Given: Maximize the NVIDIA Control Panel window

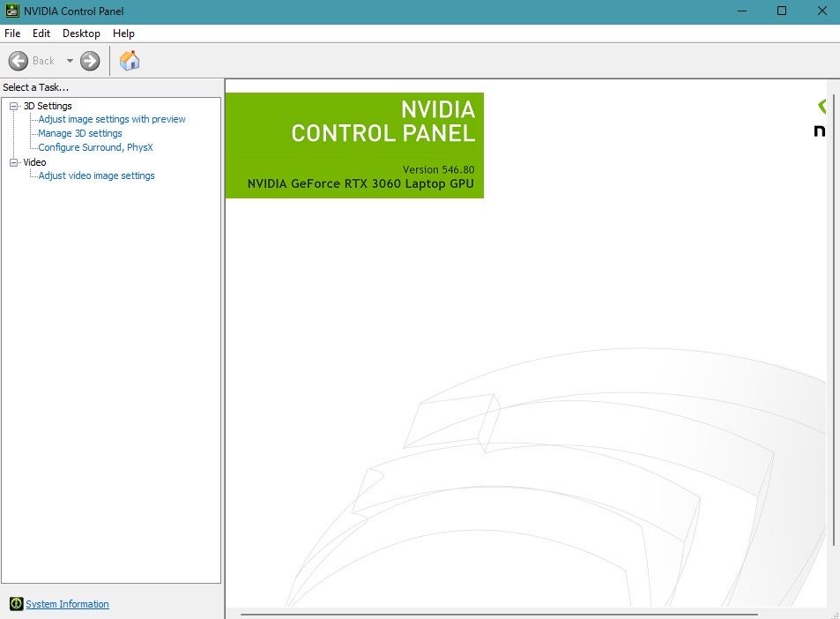Looking at the screenshot, I should pos(782,11).
